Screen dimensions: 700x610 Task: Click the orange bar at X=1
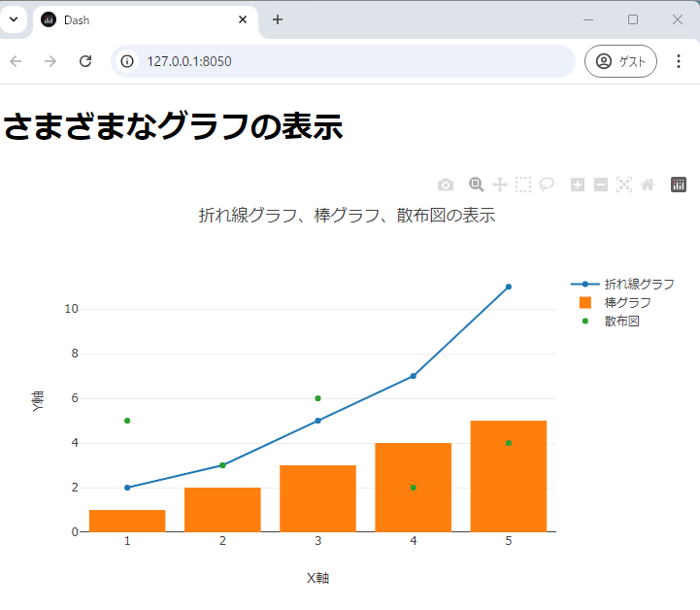tap(127, 521)
